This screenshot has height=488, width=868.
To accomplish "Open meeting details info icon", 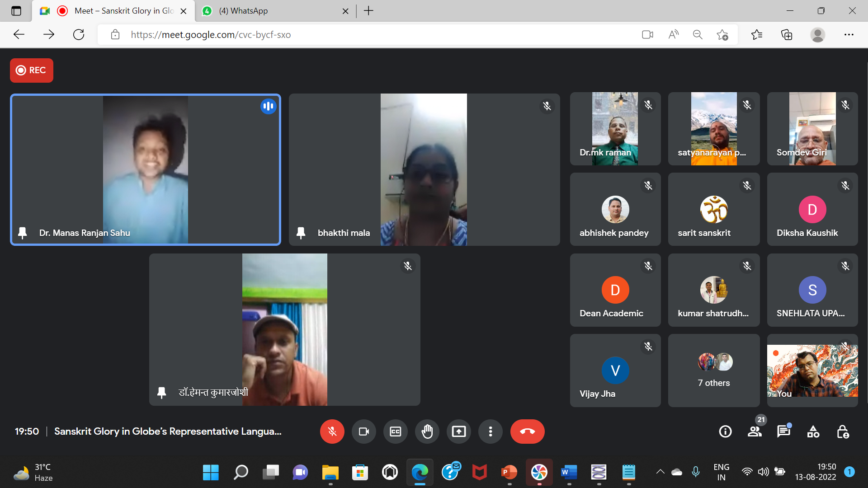I will 725,432.
